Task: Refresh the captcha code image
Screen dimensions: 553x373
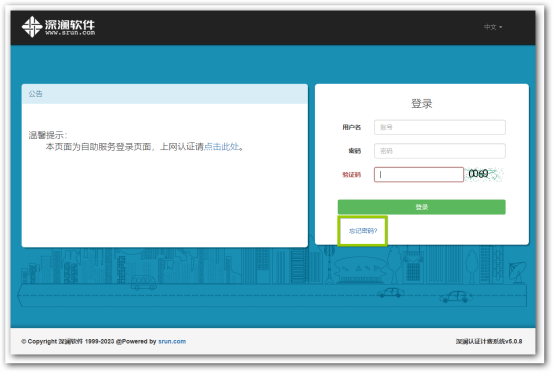Action: tap(484, 174)
